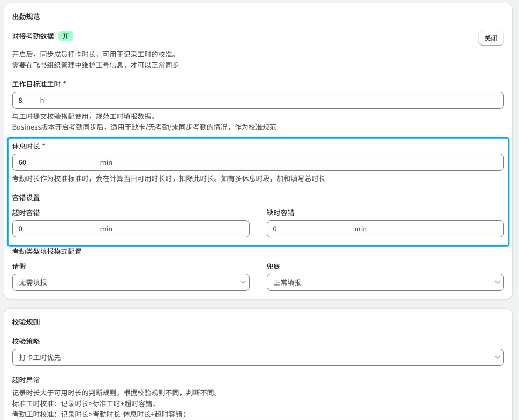Open the 请假 dropdown showing 无需填报
The height and width of the screenshot is (420, 519).
tap(130, 282)
